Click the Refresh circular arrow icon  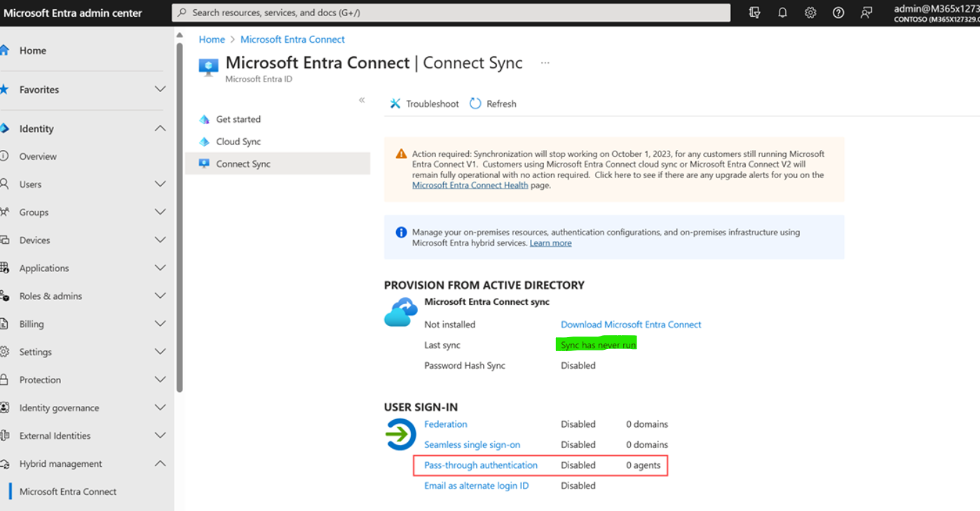[x=475, y=104]
